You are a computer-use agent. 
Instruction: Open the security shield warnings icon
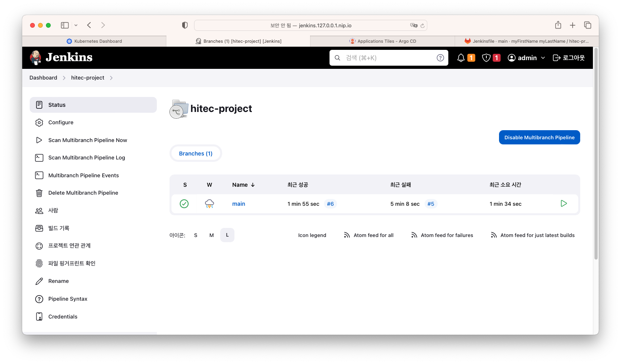click(486, 58)
